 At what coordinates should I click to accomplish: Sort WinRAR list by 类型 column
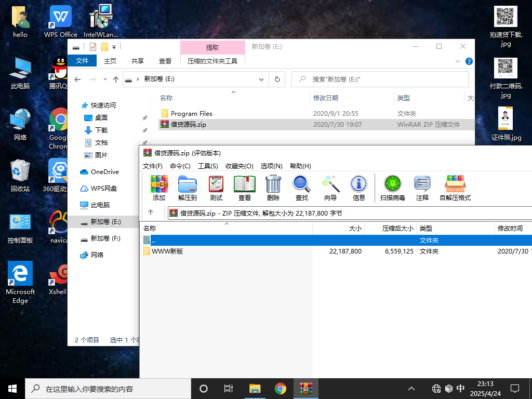coord(455,229)
